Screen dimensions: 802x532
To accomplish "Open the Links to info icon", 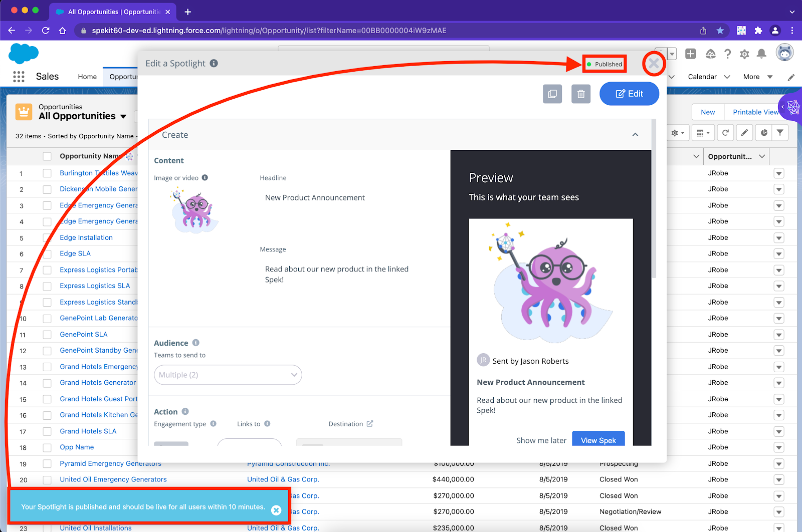I will (x=267, y=424).
